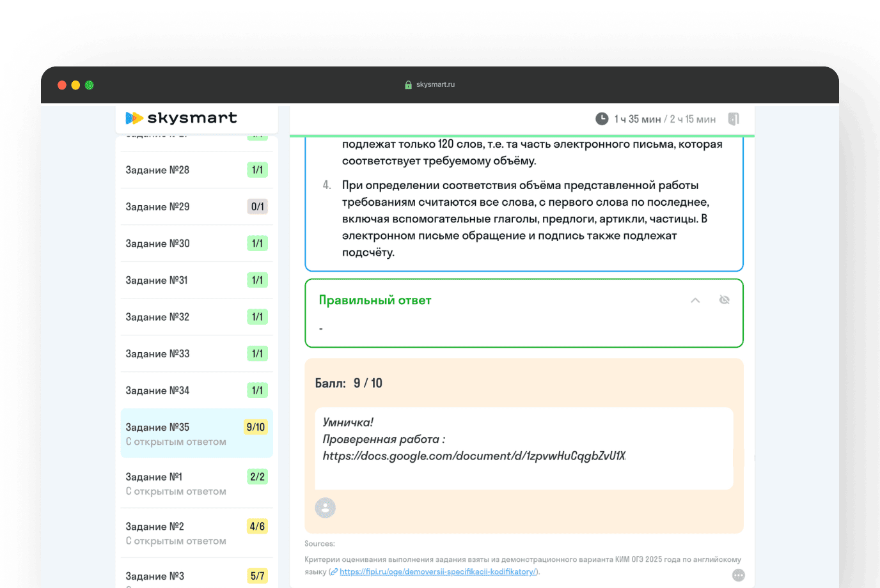Choose Задание №33 in the list
This screenshot has width=880, height=588.
pos(197,353)
